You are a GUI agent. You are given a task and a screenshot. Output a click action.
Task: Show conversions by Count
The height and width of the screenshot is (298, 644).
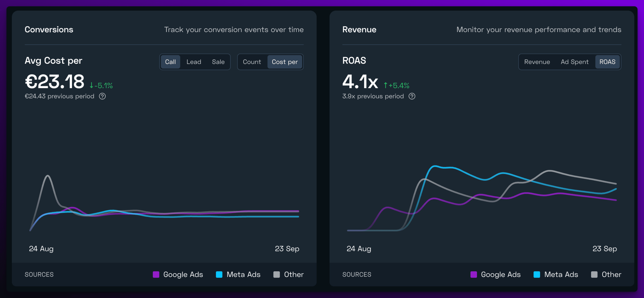pyautogui.click(x=252, y=62)
